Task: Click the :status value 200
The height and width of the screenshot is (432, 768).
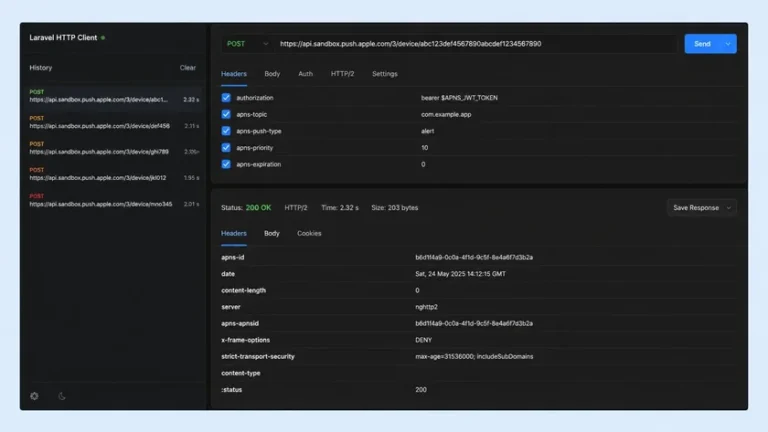Action: click(x=421, y=390)
